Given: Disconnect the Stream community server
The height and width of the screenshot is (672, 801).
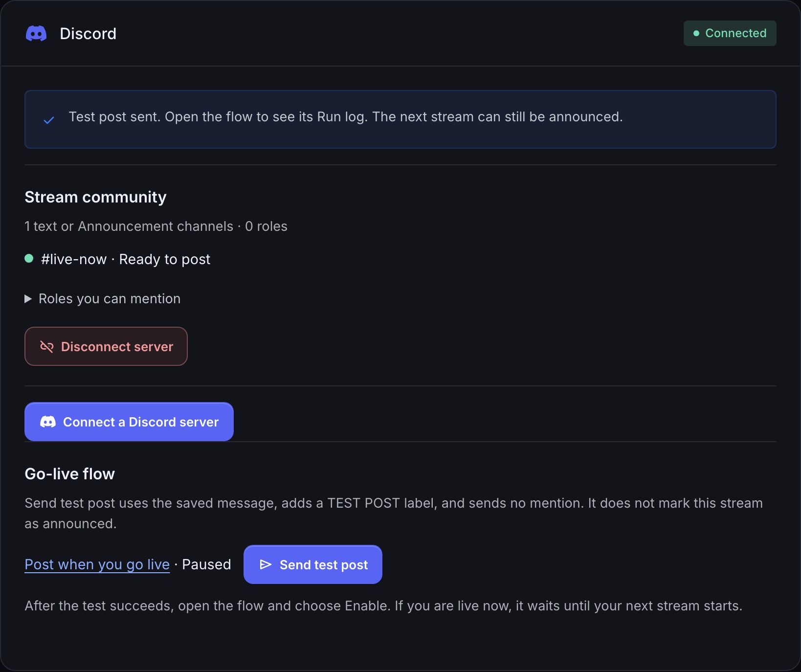Looking at the screenshot, I should [106, 346].
